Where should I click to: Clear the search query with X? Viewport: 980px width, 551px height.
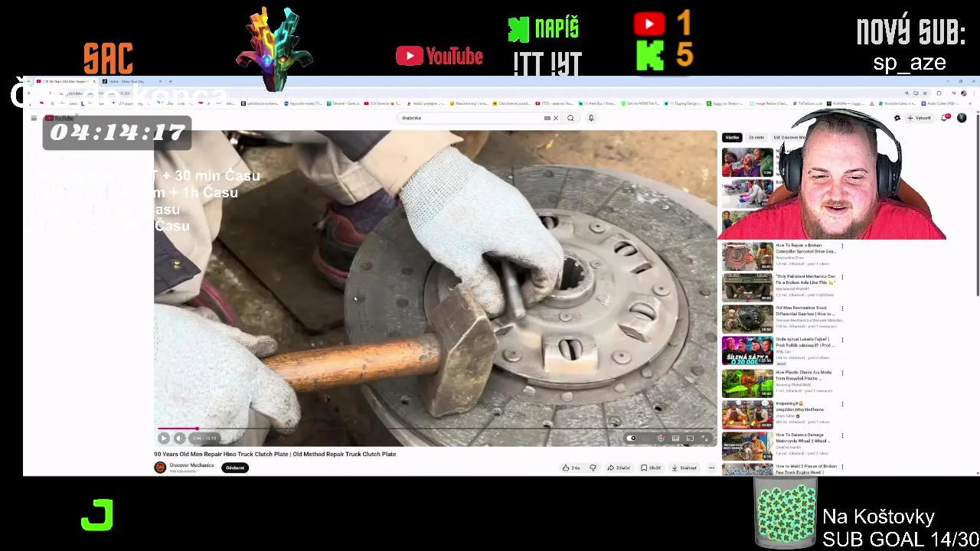click(x=556, y=118)
